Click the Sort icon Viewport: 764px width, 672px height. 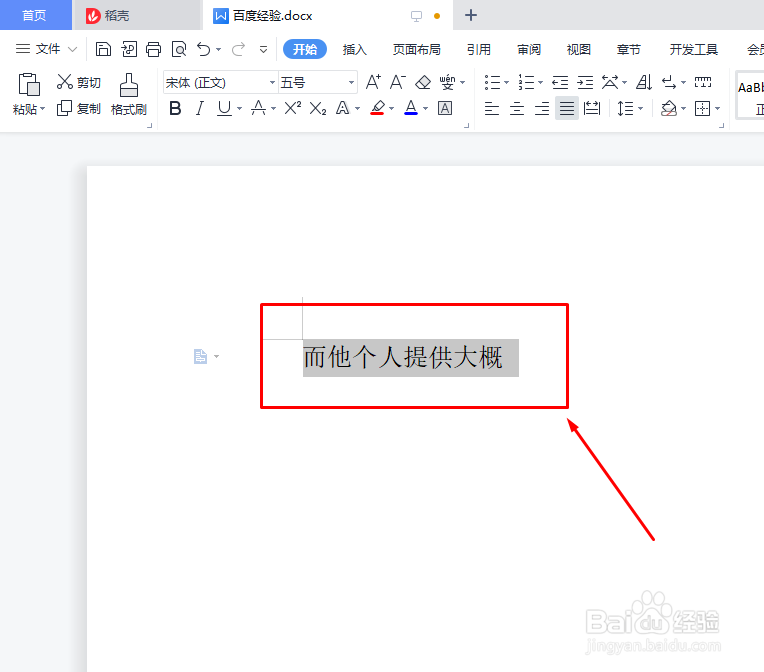644,82
